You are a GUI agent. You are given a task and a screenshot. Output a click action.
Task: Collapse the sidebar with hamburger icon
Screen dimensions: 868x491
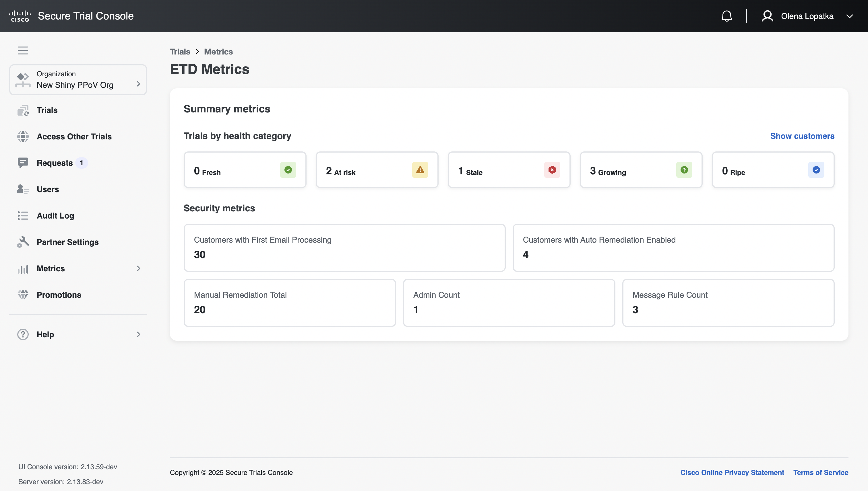coord(23,50)
